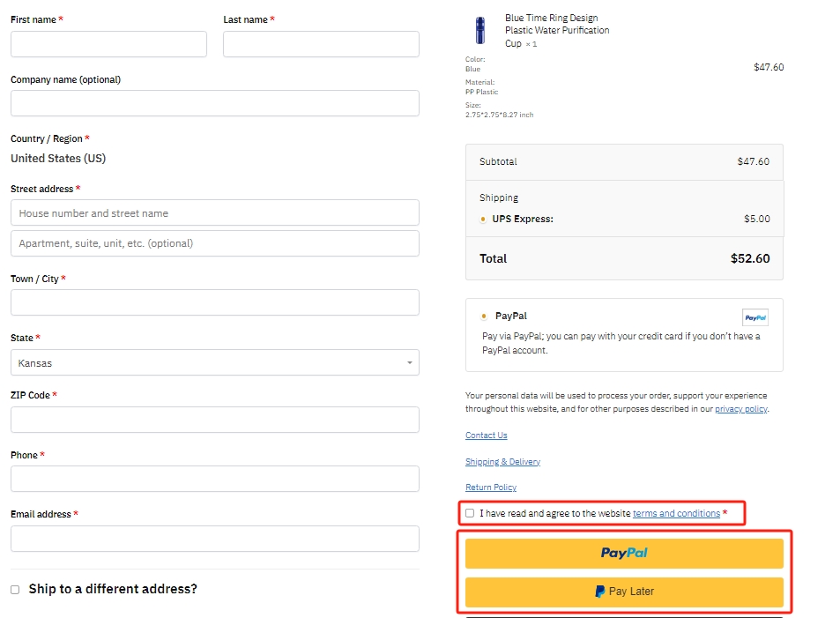This screenshot has width=840, height=618.
Task: Click the blue water cup product thumbnail
Action: tap(480, 30)
